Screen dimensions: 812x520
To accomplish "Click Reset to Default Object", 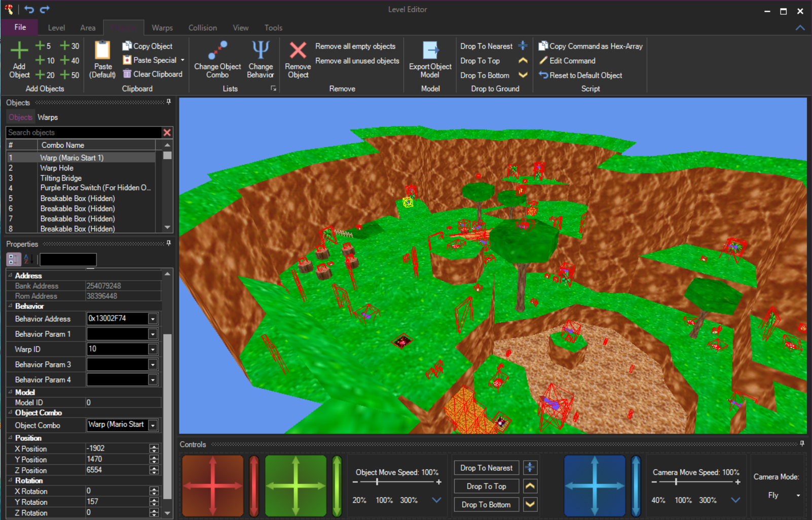I will [x=580, y=75].
